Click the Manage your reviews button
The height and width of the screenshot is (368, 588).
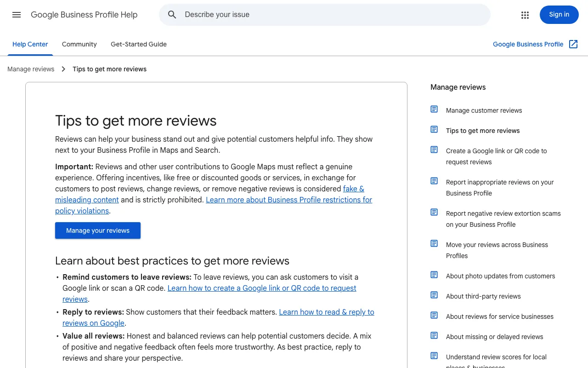coord(98,230)
